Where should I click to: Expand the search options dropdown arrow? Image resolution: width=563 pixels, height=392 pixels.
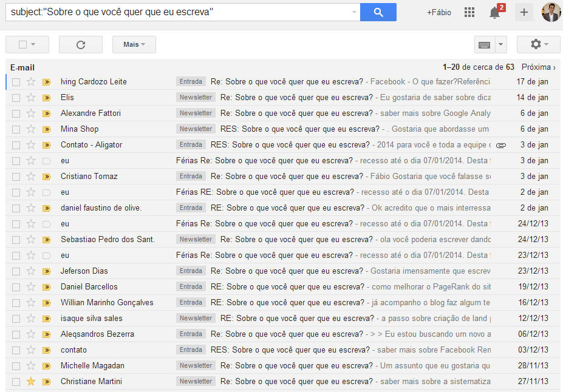tap(355, 12)
